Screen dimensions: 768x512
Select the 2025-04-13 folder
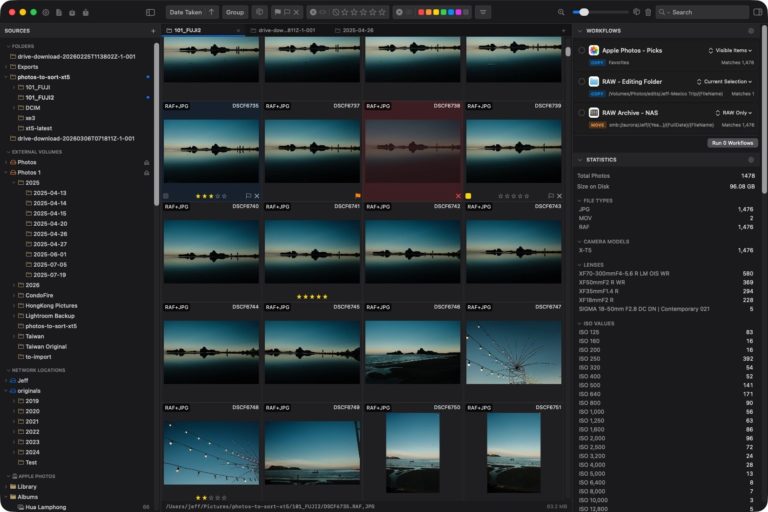pos(49,193)
